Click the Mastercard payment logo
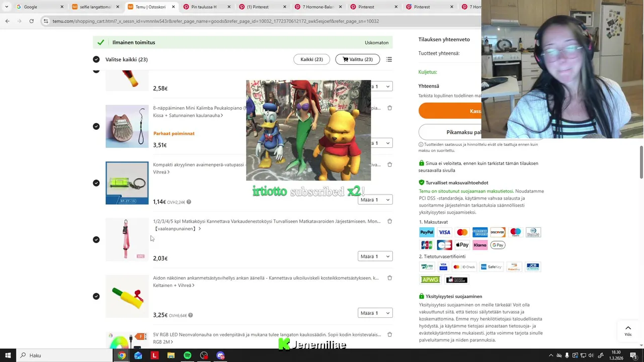The height and width of the screenshot is (362, 644). [x=462, y=232]
